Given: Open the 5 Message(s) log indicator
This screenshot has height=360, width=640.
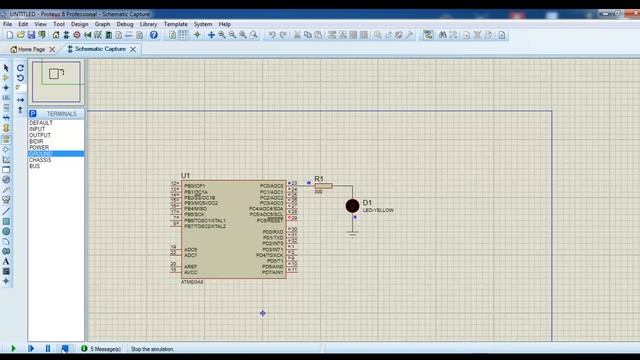Looking at the screenshot, I should tap(101, 349).
